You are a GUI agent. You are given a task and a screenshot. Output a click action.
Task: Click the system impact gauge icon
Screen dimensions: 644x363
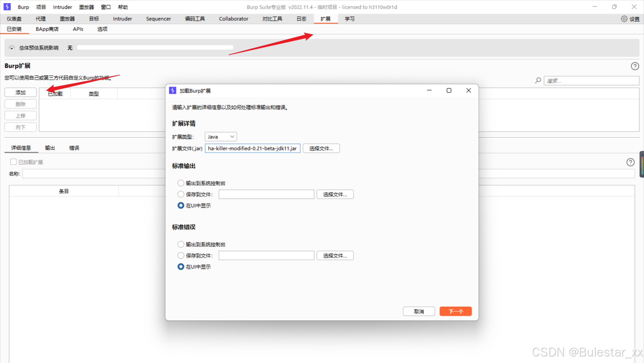[x=12, y=48]
